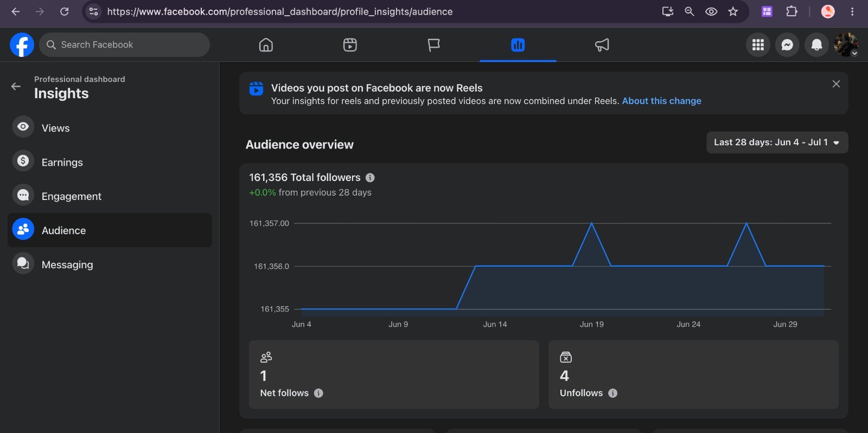868x433 pixels.
Task: Show info about Unfollows
Action: point(612,393)
